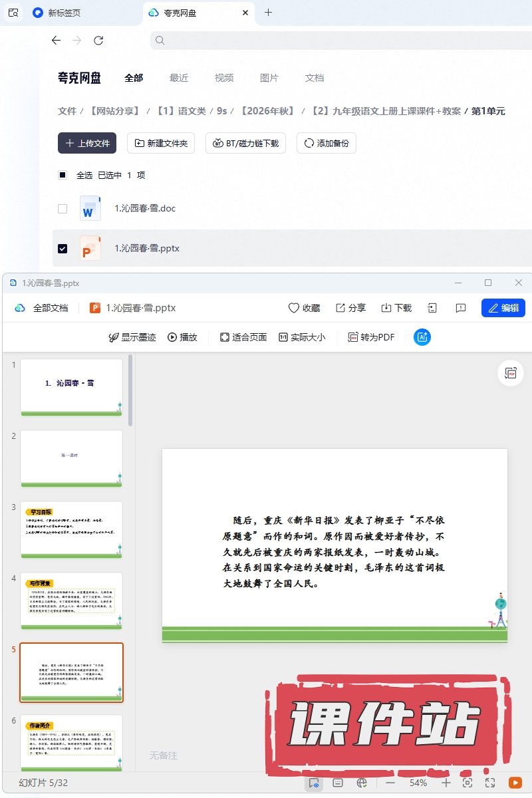This screenshot has height=798, width=532.
Task: Check the box for 1.沁园春·雪.doc
Action: 63,208
